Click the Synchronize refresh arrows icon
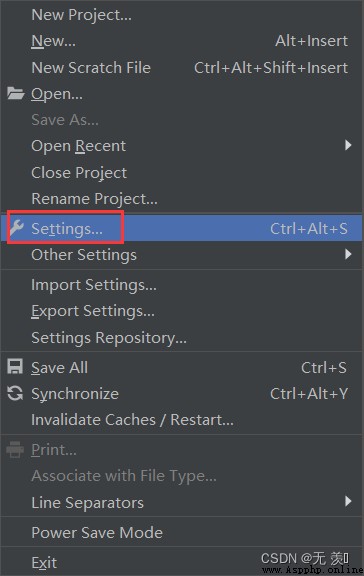The image size is (364, 576). (x=15, y=393)
